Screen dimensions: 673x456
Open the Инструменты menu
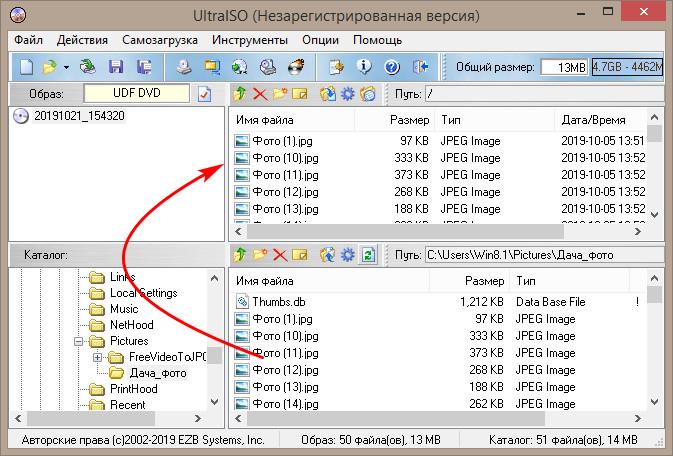[250, 40]
